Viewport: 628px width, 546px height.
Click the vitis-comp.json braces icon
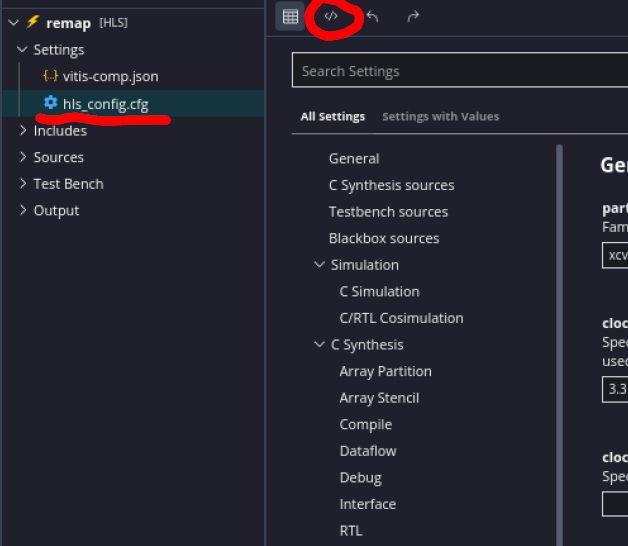coord(50,76)
